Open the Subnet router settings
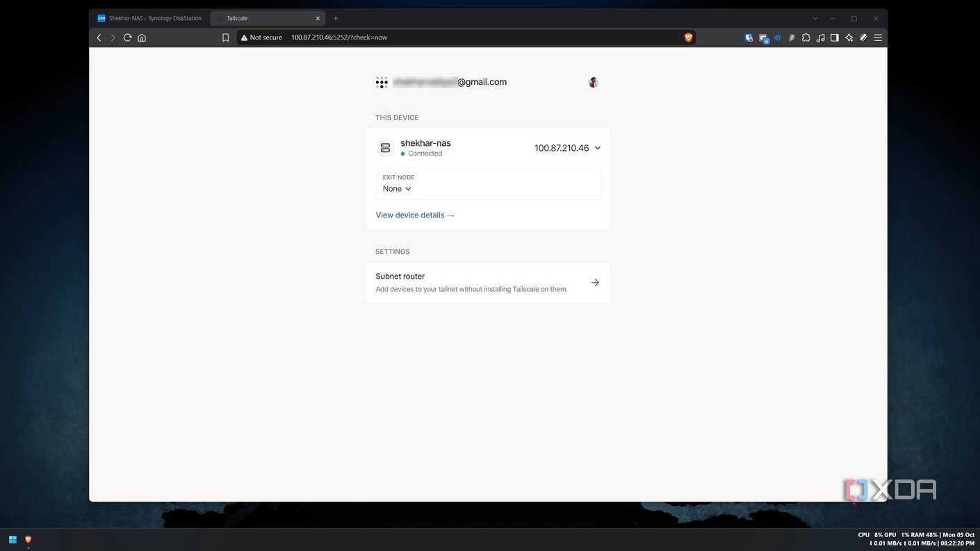The height and width of the screenshot is (551, 980). 489,282
